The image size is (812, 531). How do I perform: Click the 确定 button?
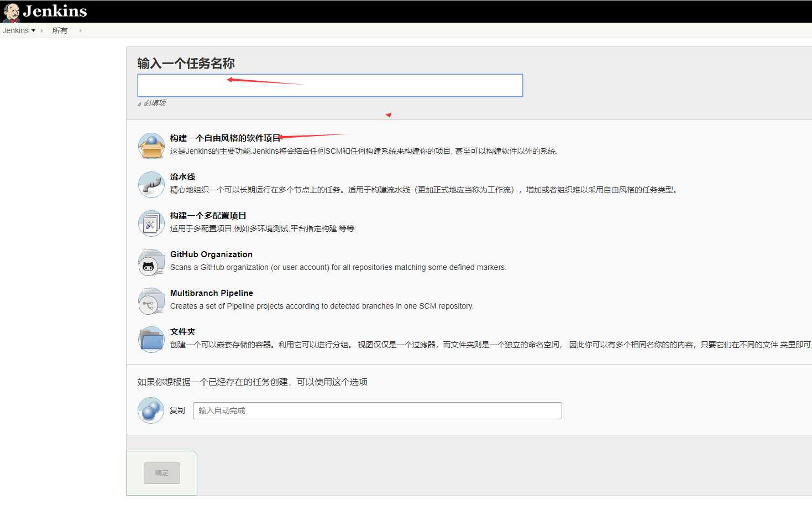pyautogui.click(x=162, y=473)
